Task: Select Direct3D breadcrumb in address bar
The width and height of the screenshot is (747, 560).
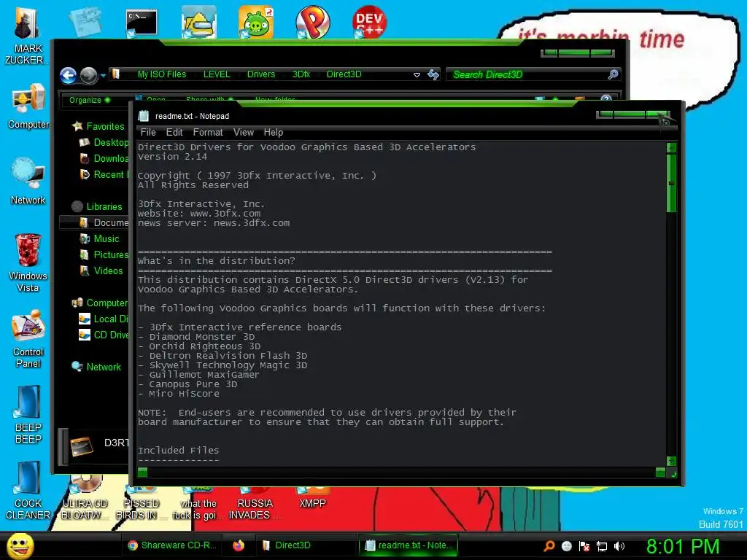Action: pos(344,74)
